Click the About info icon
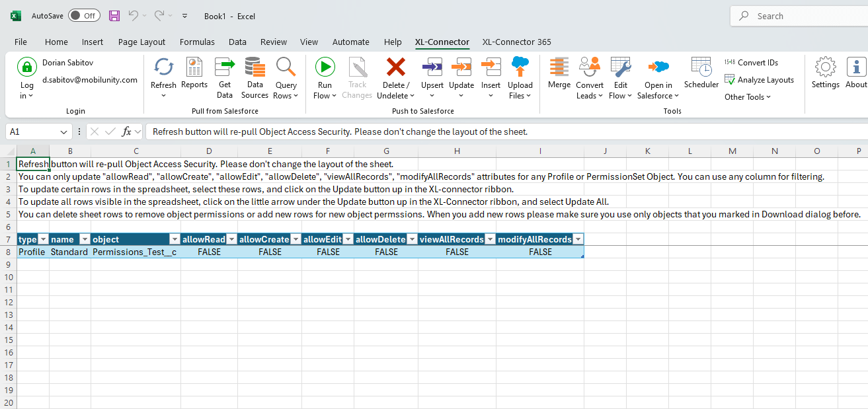The image size is (868, 409). tap(856, 67)
